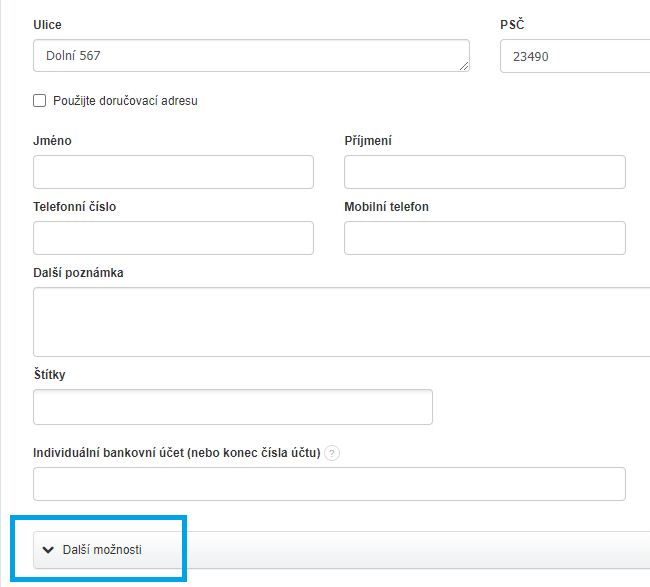Click the Individuální bankovní účet input field
The image size is (650, 587).
pos(329,484)
